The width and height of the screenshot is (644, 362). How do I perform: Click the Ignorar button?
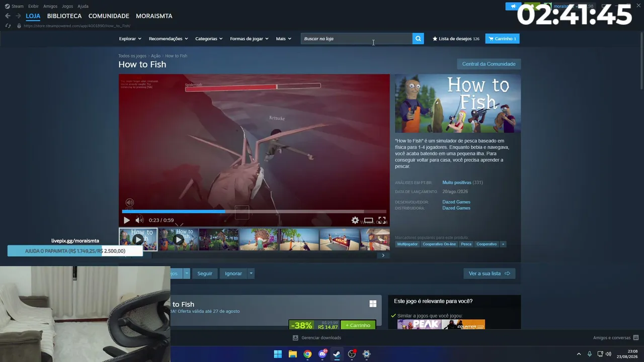pyautogui.click(x=233, y=274)
